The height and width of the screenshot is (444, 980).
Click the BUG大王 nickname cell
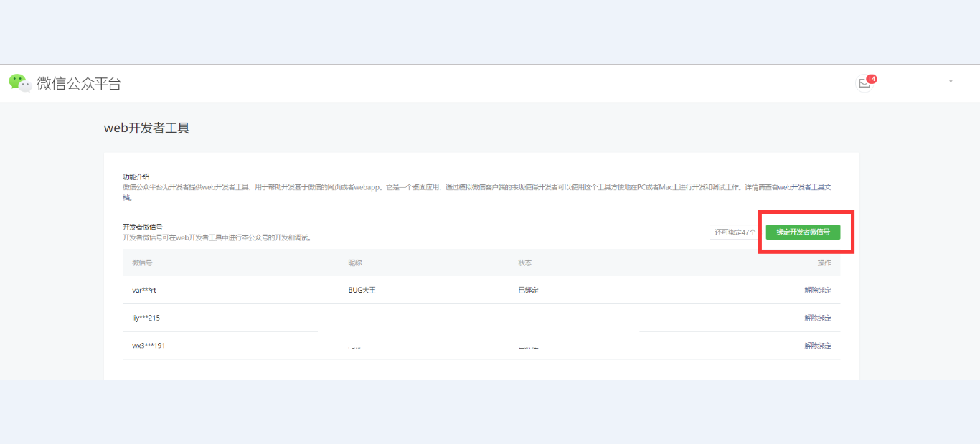tap(362, 291)
